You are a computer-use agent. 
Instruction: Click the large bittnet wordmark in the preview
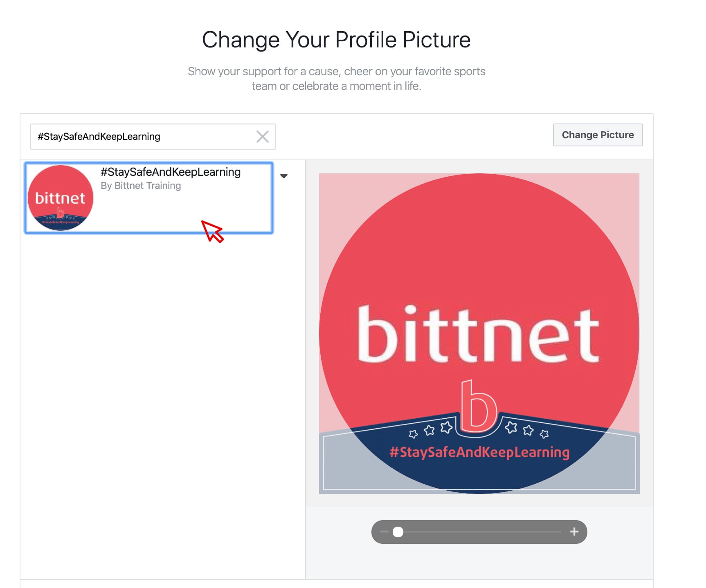479,334
